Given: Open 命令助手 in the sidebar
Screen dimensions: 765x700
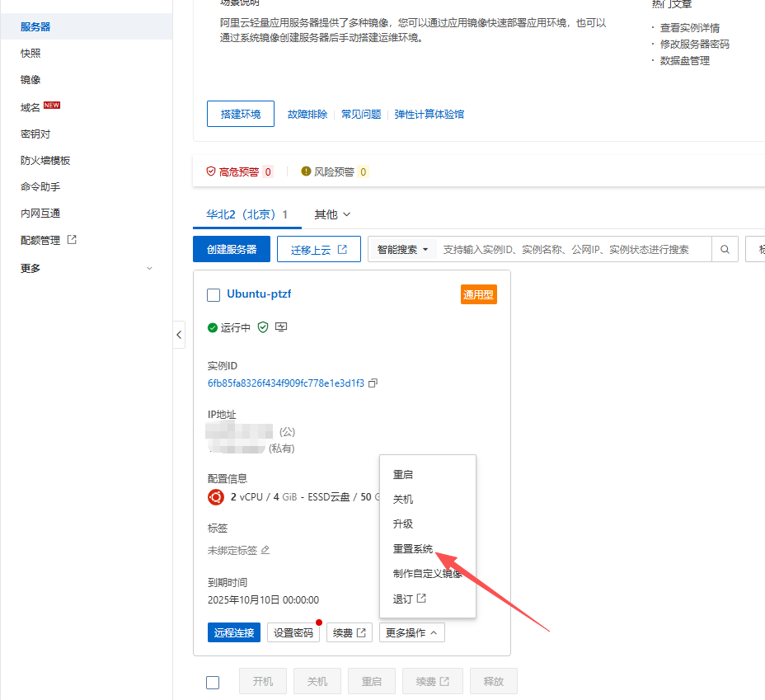Looking at the screenshot, I should click(40, 187).
